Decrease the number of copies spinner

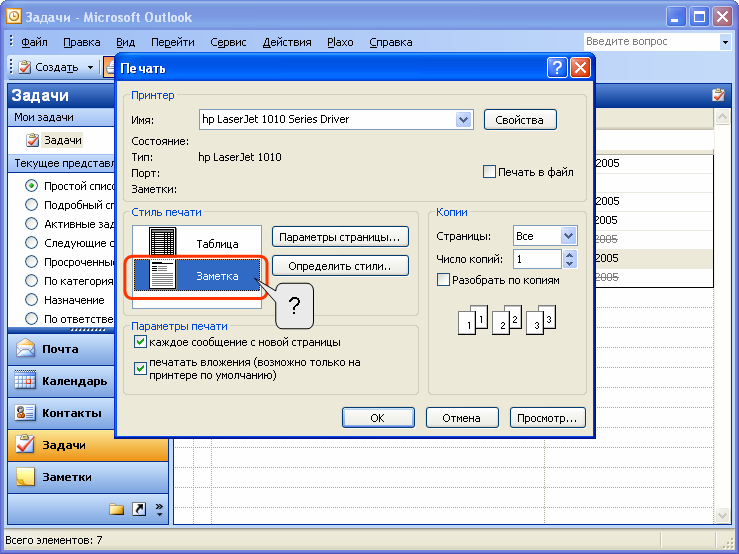click(569, 263)
